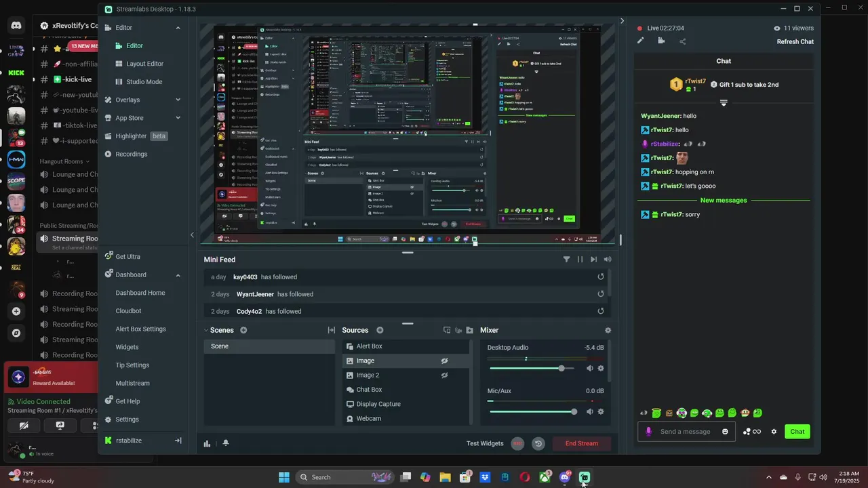The image size is (868, 488).
Task: Replay the kay0403 follow alert
Action: coord(600,277)
